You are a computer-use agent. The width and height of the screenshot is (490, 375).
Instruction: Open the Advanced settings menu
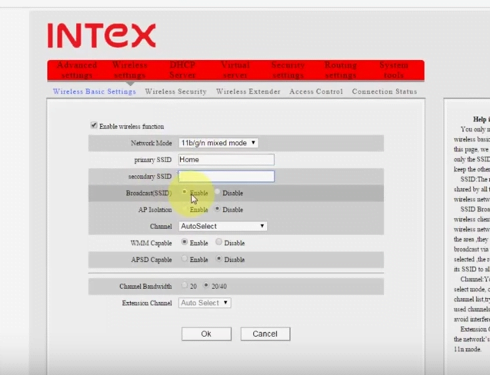(77, 70)
